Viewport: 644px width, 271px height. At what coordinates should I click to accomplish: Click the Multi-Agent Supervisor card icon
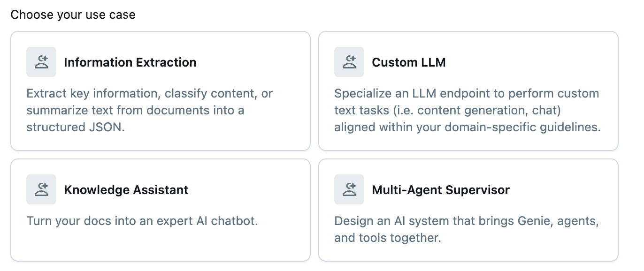point(349,189)
